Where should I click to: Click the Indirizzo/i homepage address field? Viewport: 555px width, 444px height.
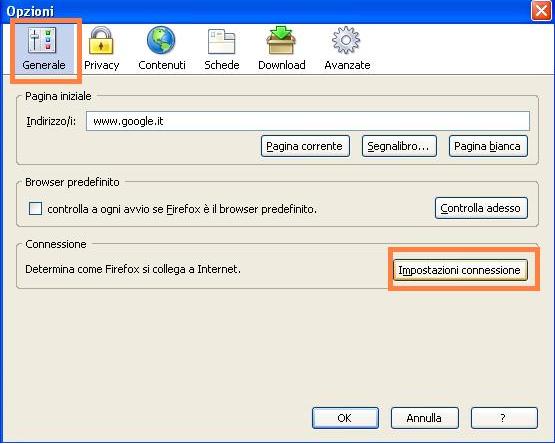tap(308, 121)
